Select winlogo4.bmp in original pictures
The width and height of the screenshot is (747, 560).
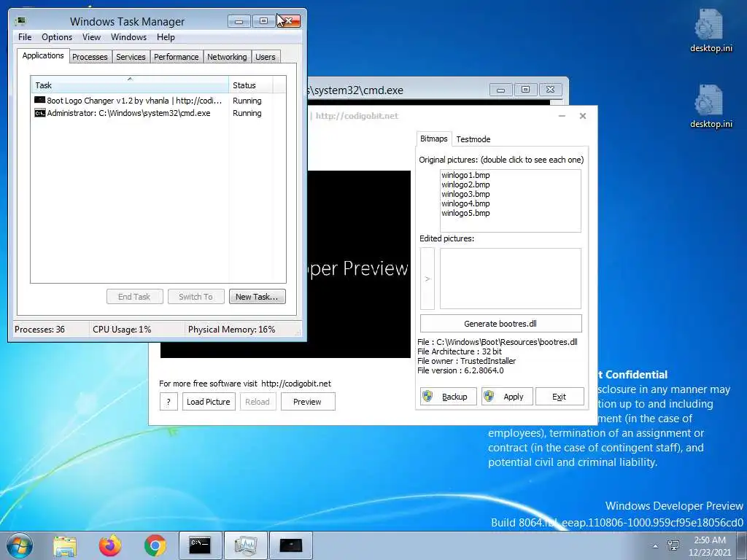coord(465,203)
